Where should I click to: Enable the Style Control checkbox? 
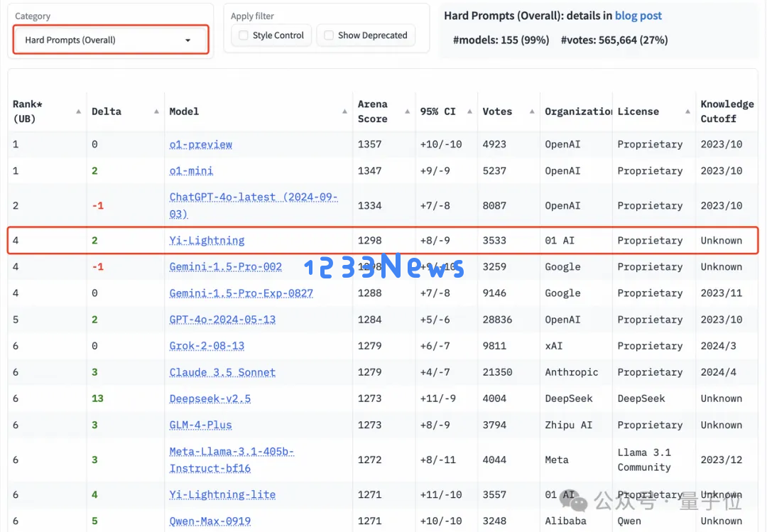coord(243,36)
